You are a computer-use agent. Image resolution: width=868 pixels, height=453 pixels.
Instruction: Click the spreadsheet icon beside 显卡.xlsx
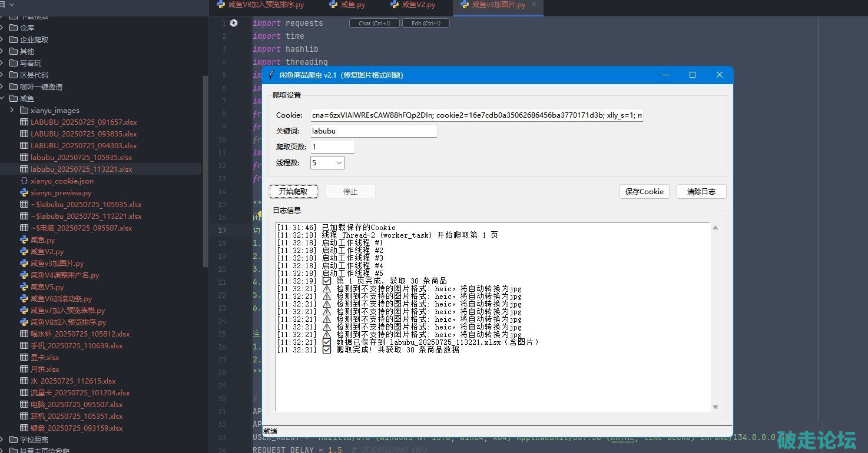(x=24, y=358)
